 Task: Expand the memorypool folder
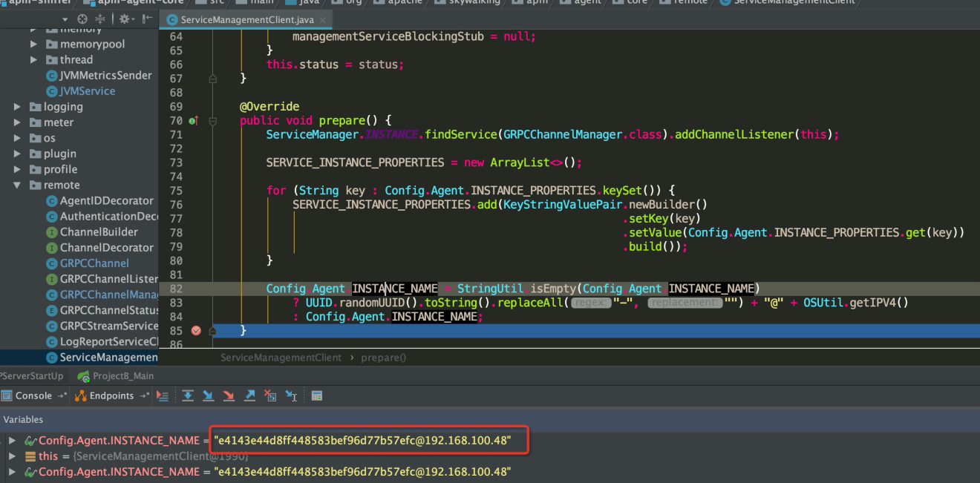point(33,45)
